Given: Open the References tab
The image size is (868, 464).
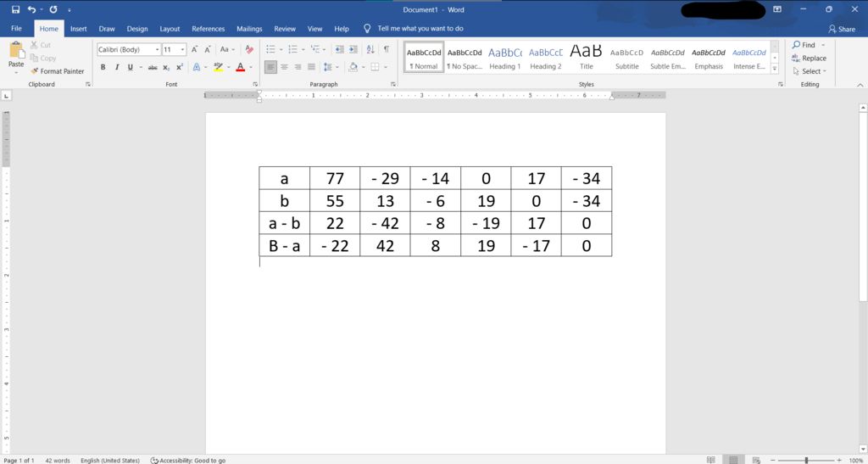Looking at the screenshot, I should pos(209,28).
